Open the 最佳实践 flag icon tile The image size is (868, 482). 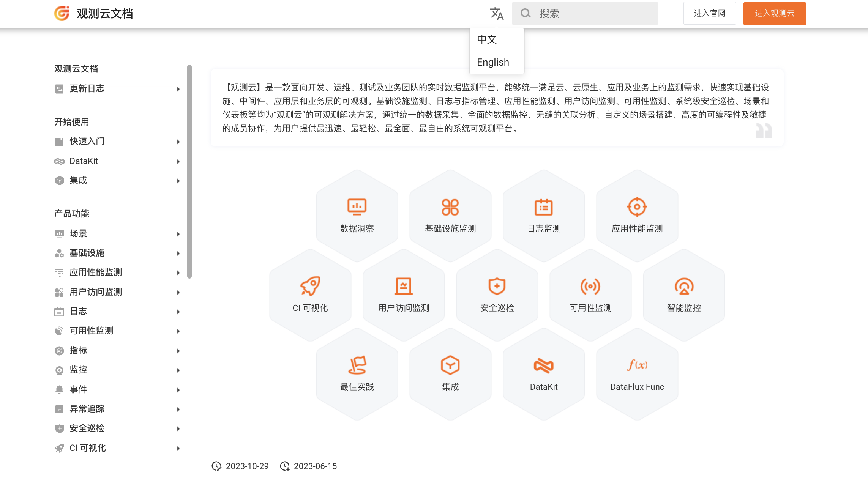[357, 365]
